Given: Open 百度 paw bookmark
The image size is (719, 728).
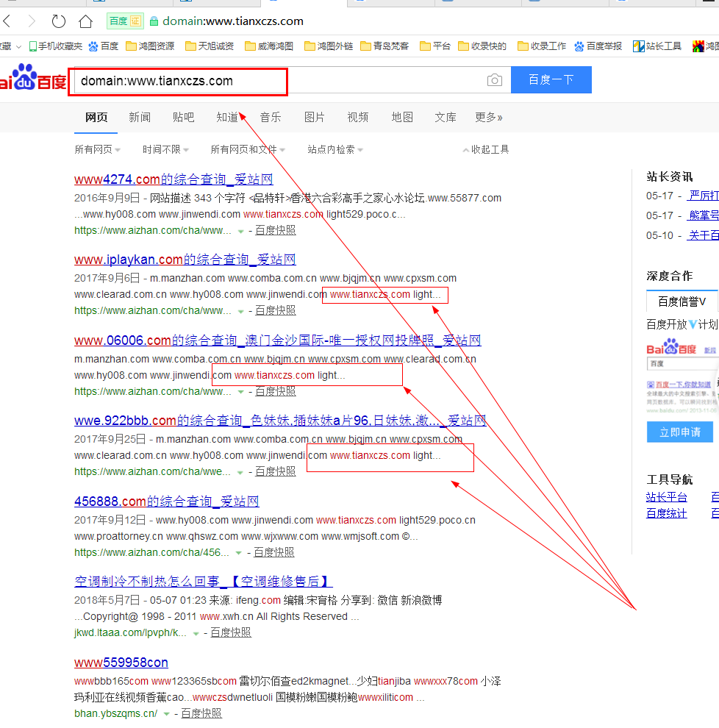Looking at the screenshot, I should point(104,46).
